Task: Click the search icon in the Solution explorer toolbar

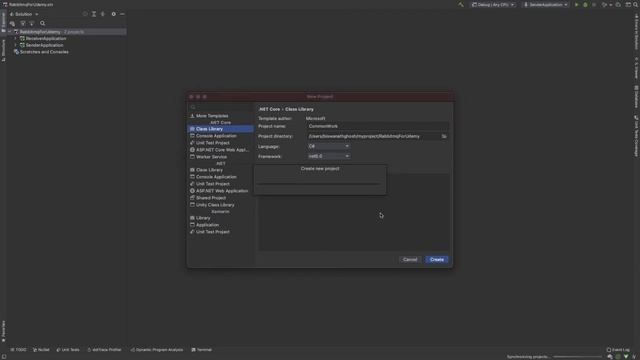Action: (x=42, y=23)
